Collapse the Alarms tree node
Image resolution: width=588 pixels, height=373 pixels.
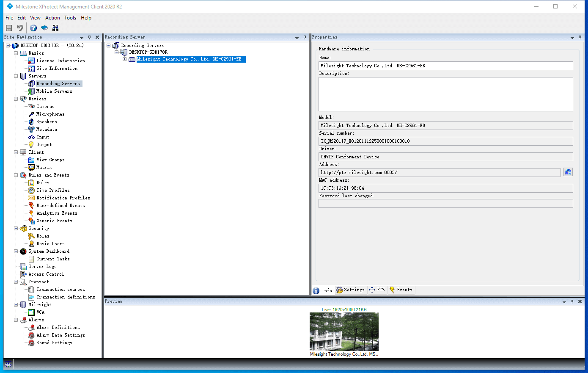pos(16,320)
